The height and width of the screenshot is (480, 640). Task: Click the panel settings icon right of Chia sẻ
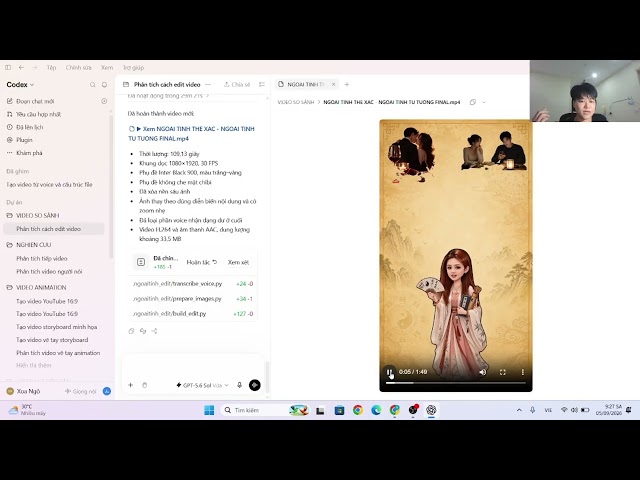coord(262,84)
